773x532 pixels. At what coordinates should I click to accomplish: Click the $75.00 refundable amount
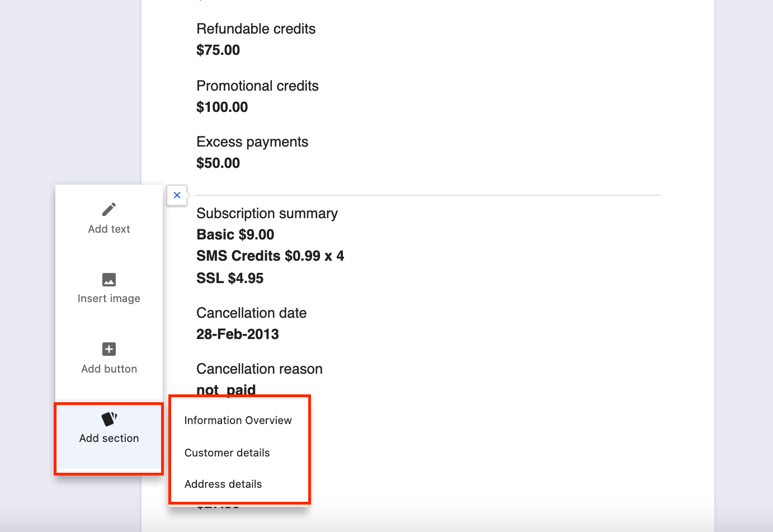click(218, 50)
